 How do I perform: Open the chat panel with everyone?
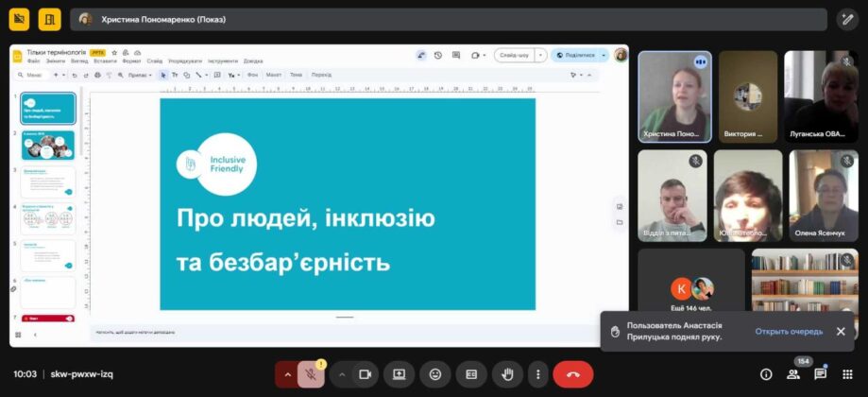click(x=820, y=373)
